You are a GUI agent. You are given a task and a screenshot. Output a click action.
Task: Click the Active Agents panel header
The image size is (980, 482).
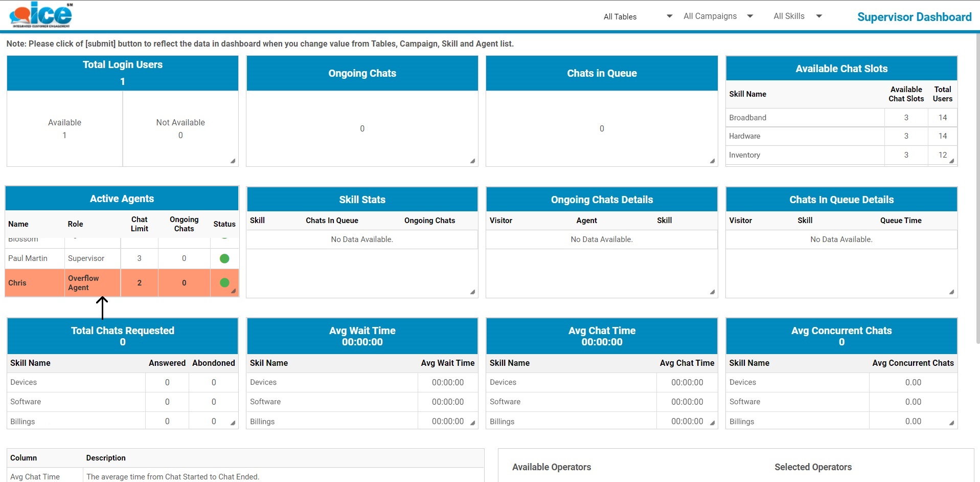pos(122,199)
